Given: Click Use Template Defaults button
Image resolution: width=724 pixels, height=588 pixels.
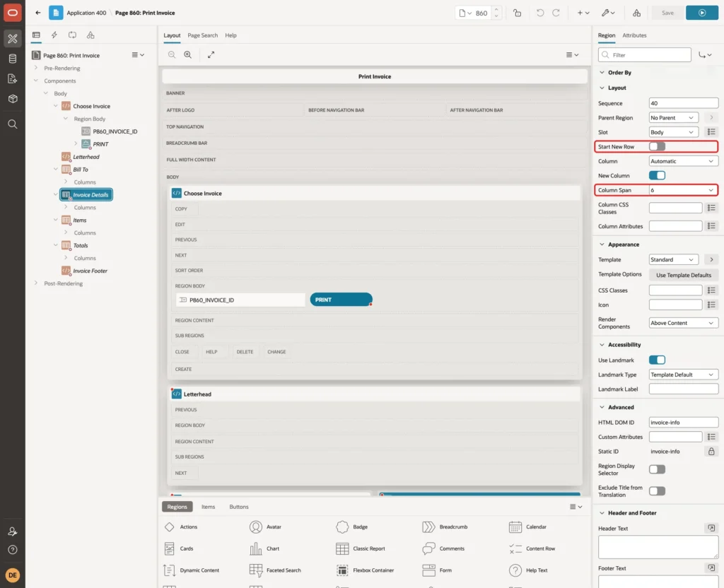Looking at the screenshot, I should [x=684, y=275].
